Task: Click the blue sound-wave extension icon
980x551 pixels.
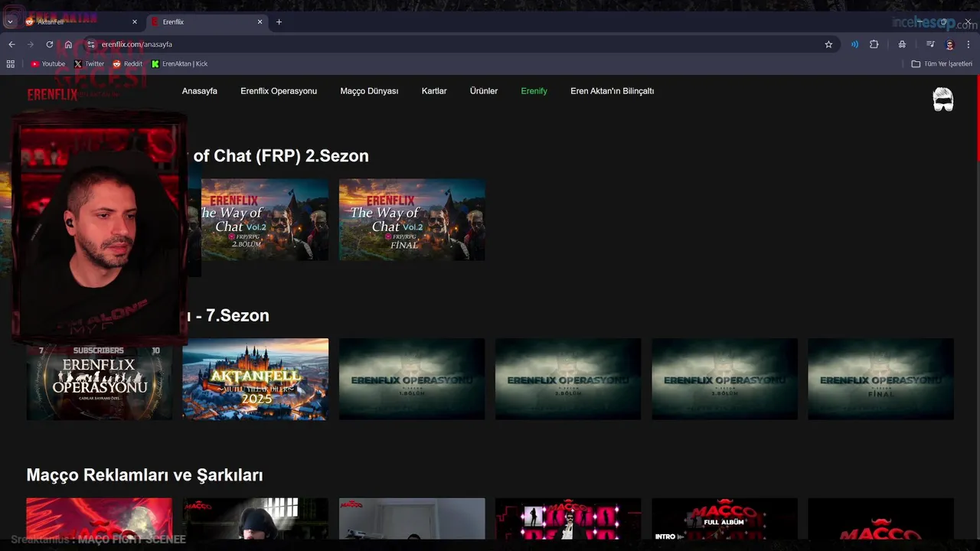Action: [854, 44]
